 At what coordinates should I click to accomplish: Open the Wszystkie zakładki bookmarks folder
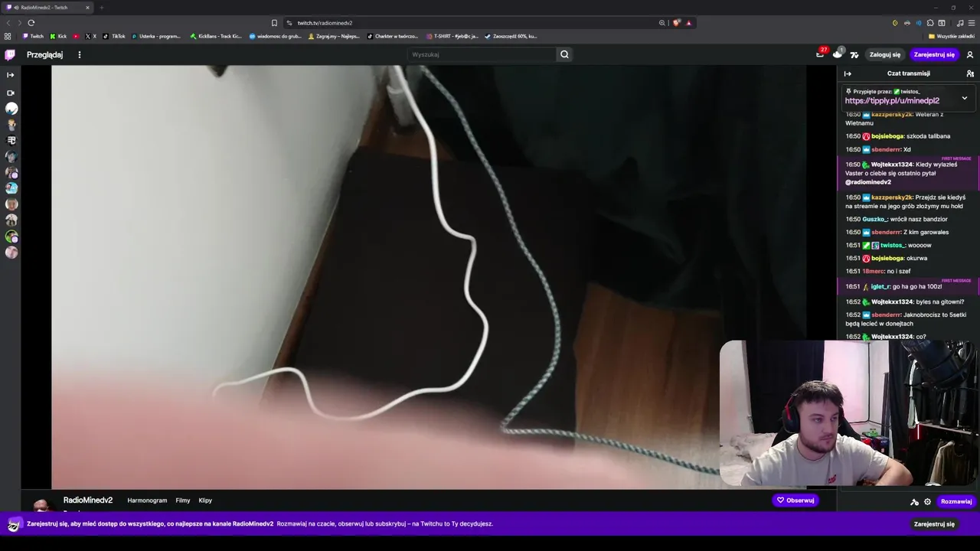pos(951,36)
